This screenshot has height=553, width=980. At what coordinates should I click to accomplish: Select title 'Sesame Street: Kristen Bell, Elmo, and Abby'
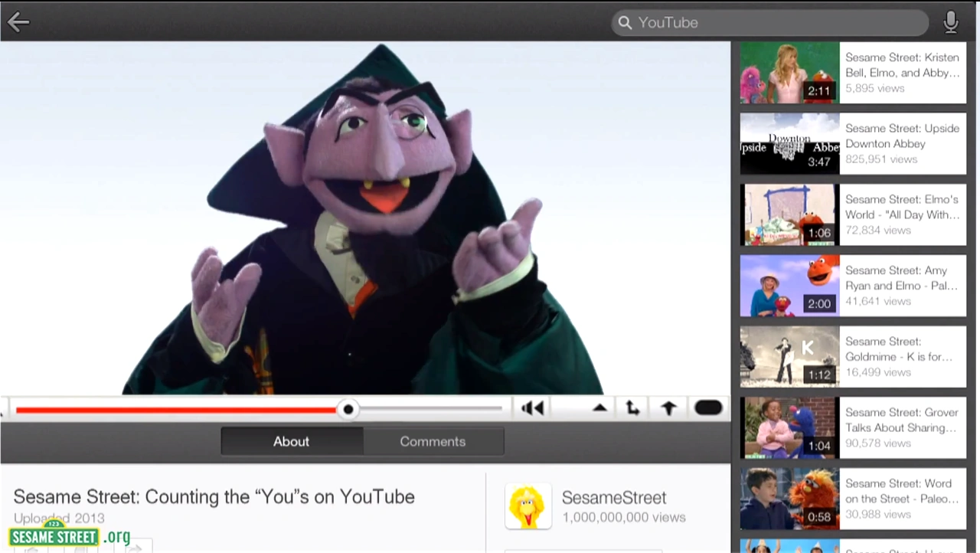point(902,65)
